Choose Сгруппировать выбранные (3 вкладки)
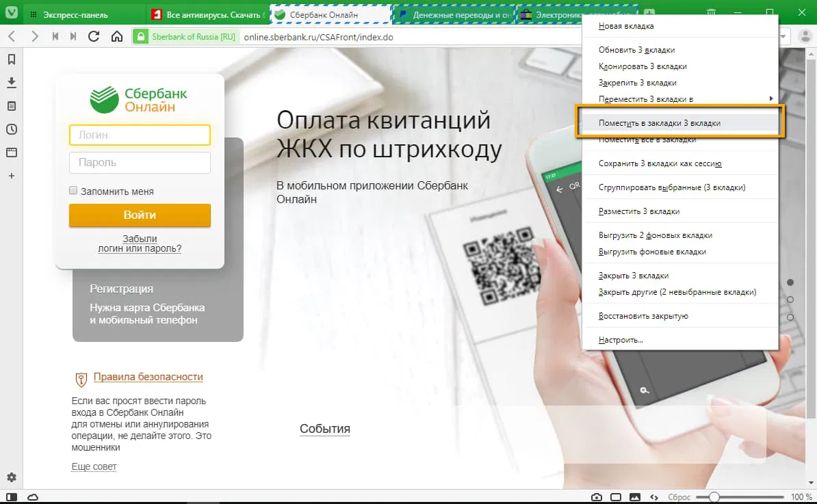The width and height of the screenshot is (817, 504). pos(680,187)
